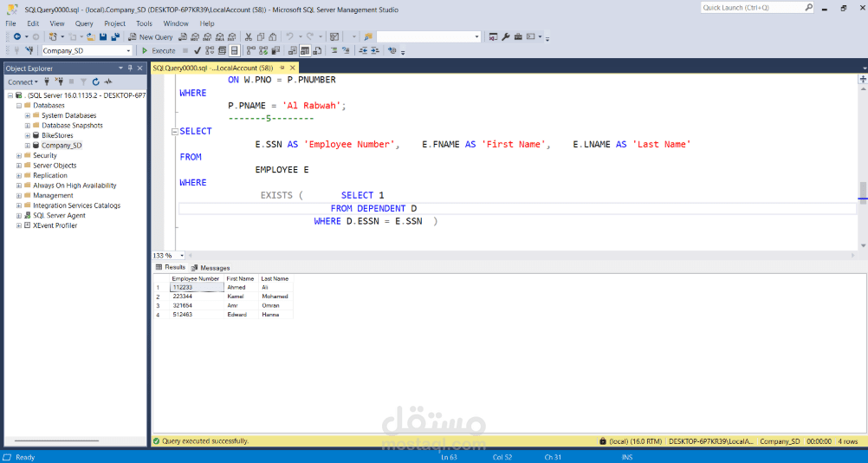Expand the BikeStores database node

(x=28, y=135)
